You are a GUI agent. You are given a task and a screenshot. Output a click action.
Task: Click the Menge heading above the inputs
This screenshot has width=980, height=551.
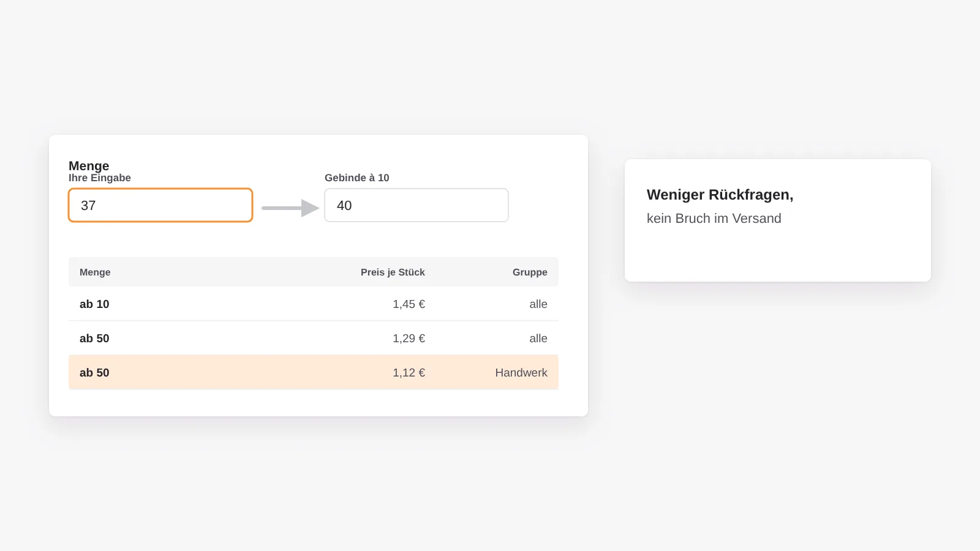(x=89, y=166)
